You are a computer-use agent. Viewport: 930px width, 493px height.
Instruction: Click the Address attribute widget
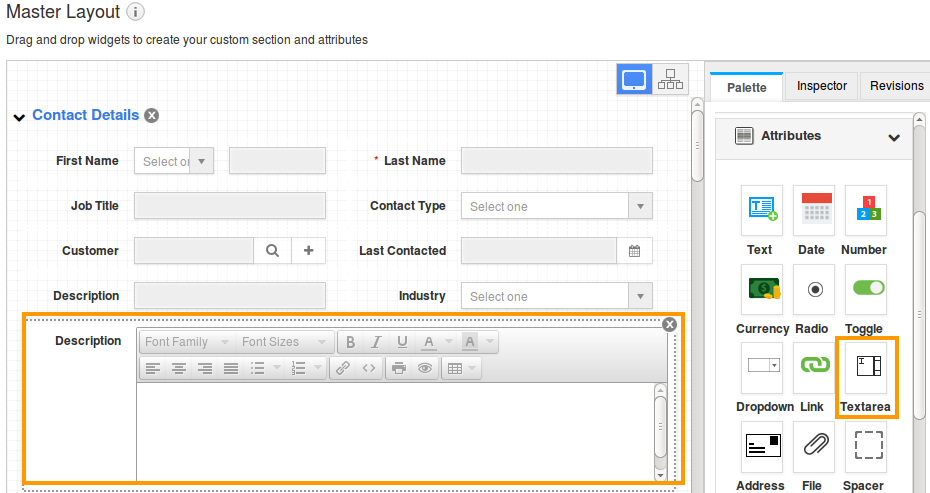[761, 446]
